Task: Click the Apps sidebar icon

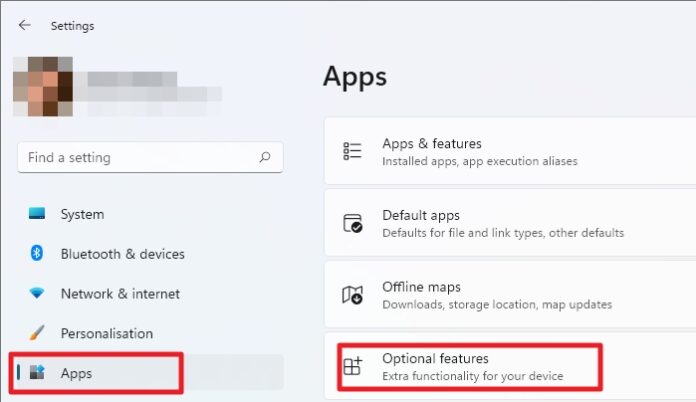Action: pyautogui.click(x=37, y=372)
